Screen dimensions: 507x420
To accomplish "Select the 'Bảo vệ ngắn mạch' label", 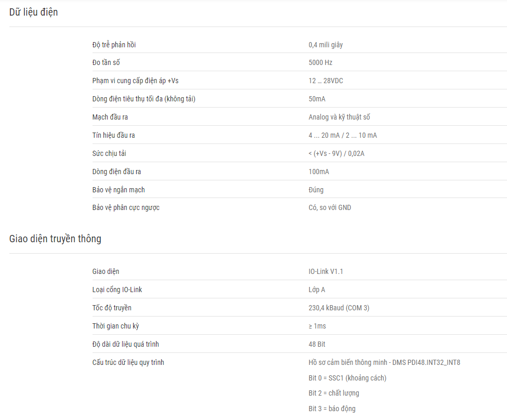I will click(119, 190).
